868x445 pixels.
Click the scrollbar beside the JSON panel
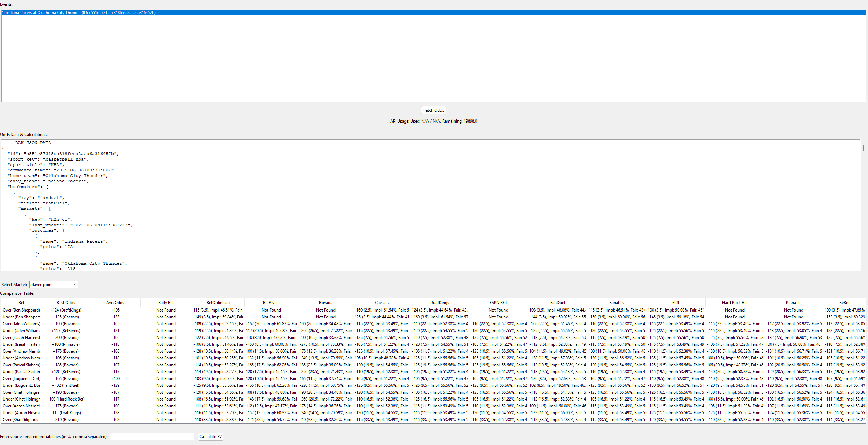(863, 148)
